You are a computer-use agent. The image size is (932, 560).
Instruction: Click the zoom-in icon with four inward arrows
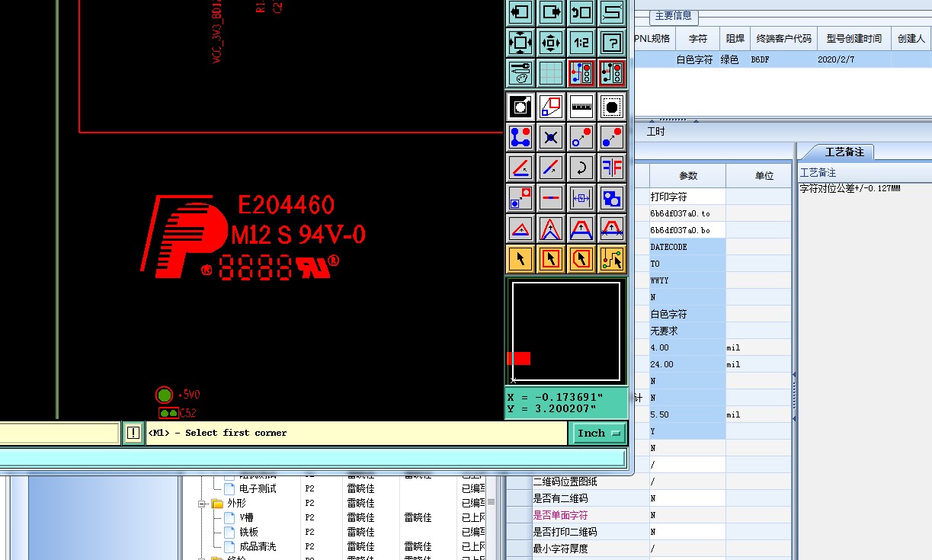coord(551,43)
